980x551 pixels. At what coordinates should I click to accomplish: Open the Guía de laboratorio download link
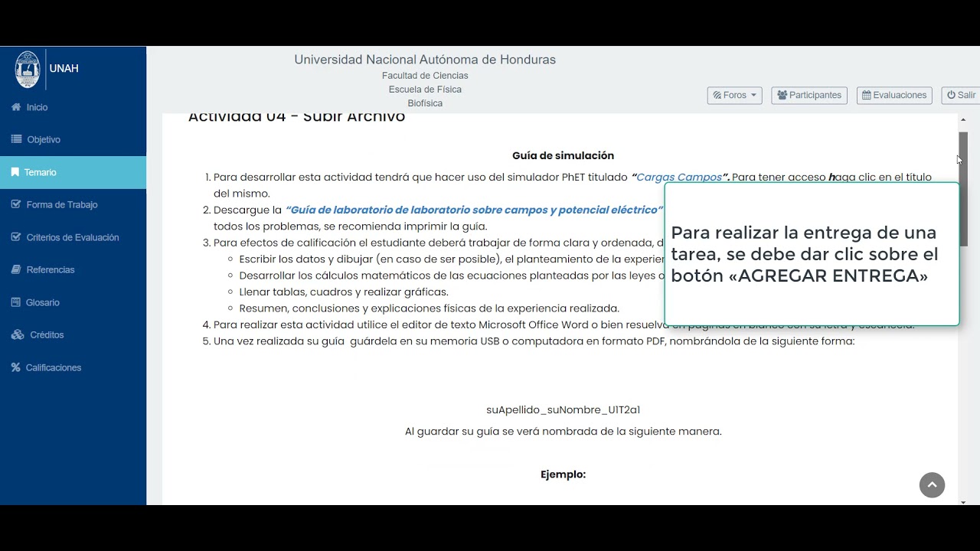[x=474, y=210]
